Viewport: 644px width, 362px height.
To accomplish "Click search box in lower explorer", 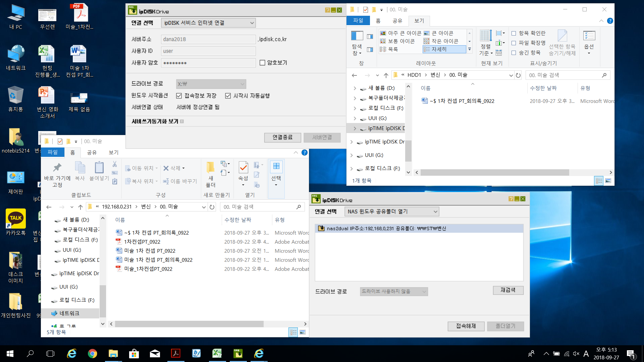I will [x=262, y=207].
